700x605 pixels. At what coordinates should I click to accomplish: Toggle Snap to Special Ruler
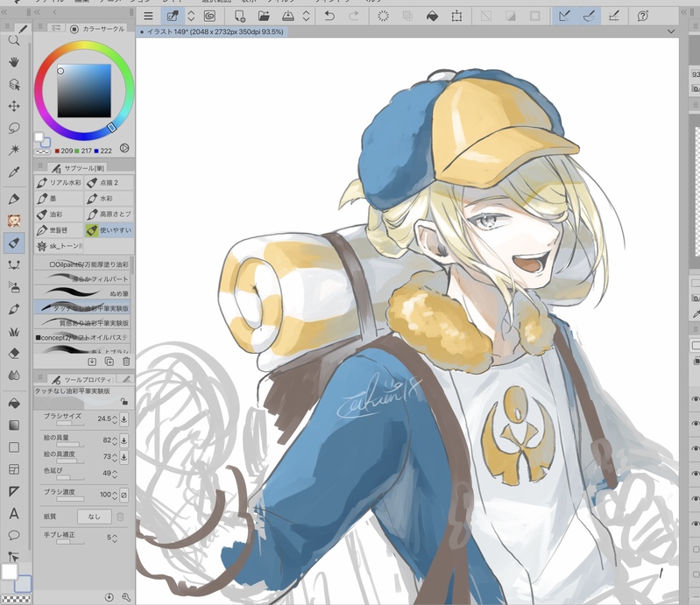(589, 17)
